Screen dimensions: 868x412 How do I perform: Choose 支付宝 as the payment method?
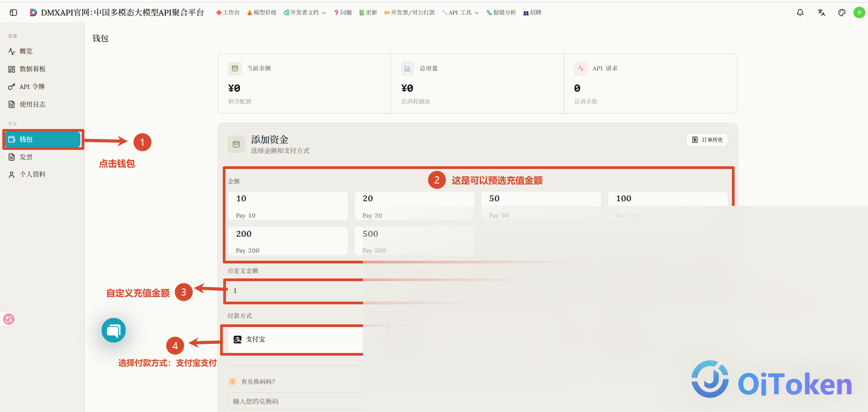tap(295, 339)
